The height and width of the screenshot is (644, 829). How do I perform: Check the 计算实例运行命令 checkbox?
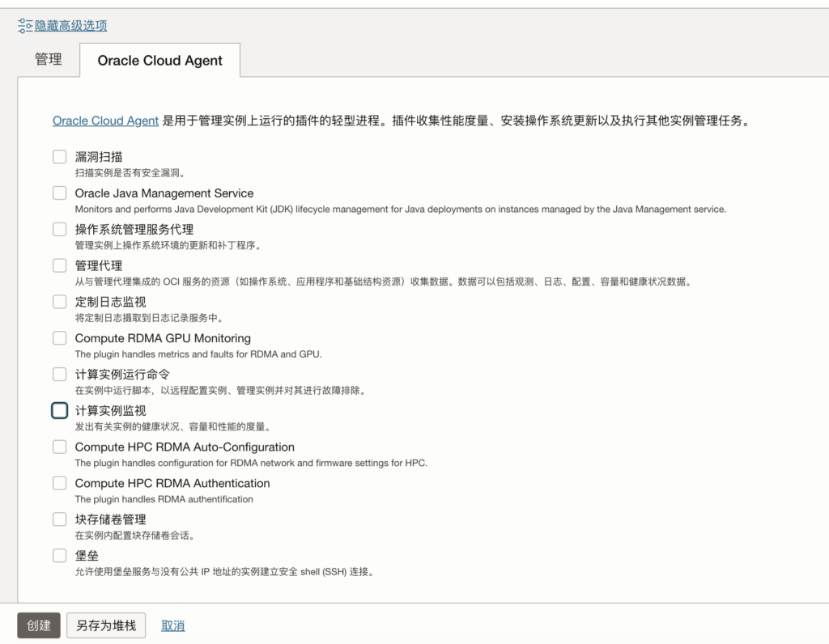point(60,374)
